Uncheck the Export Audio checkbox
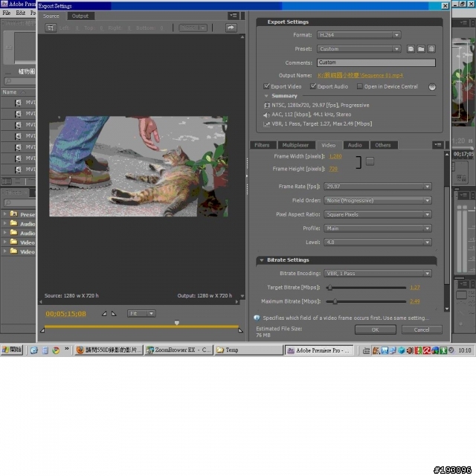Image resolution: width=476 pixels, height=476 pixels. click(x=313, y=86)
